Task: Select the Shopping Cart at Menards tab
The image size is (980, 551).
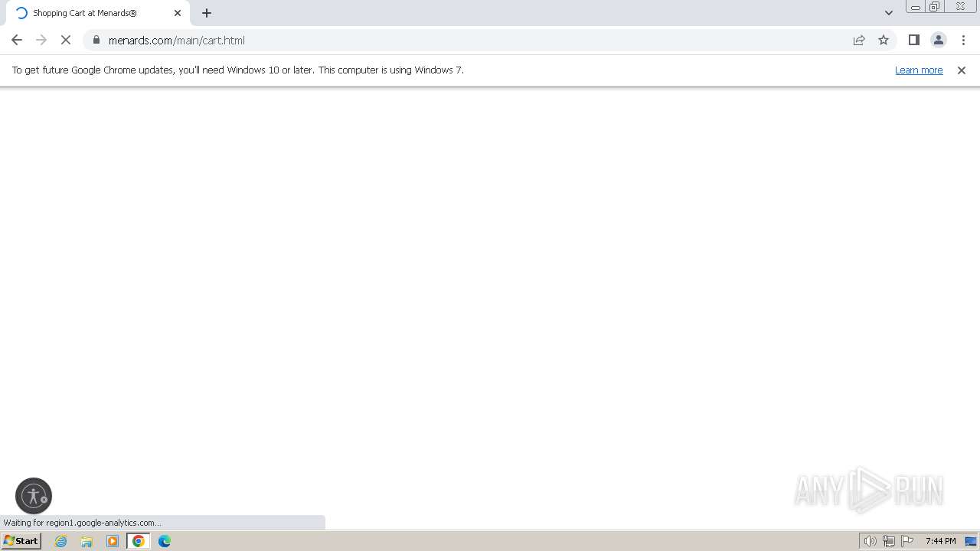Action: point(98,13)
